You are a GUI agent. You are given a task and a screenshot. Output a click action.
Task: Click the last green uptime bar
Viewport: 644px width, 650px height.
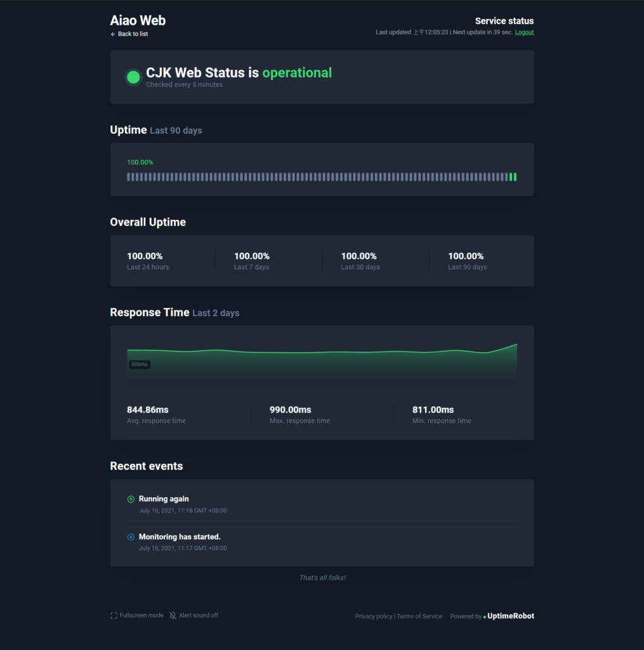(515, 177)
